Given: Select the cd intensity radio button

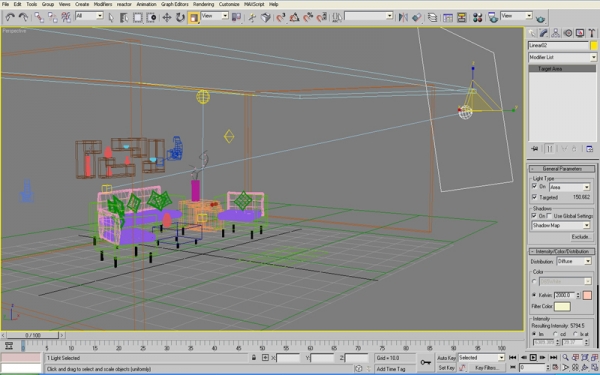Looking at the screenshot, I should (x=555, y=334).
